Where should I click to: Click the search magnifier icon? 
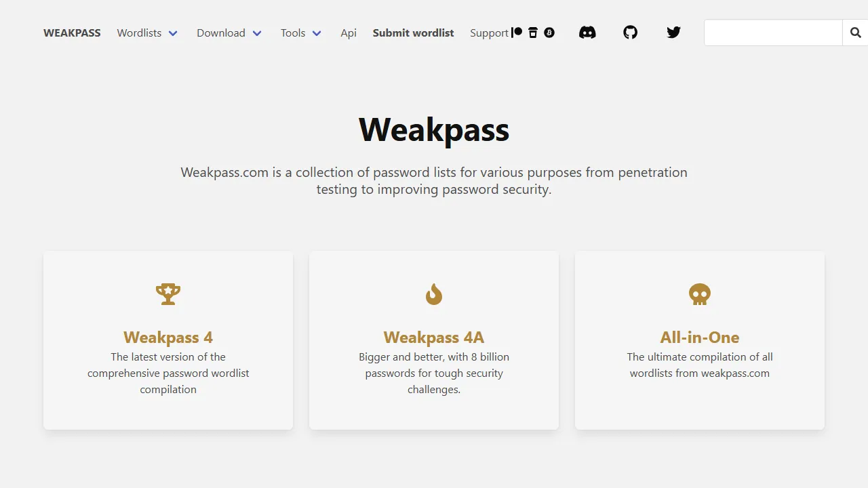(x=855, y=32)
